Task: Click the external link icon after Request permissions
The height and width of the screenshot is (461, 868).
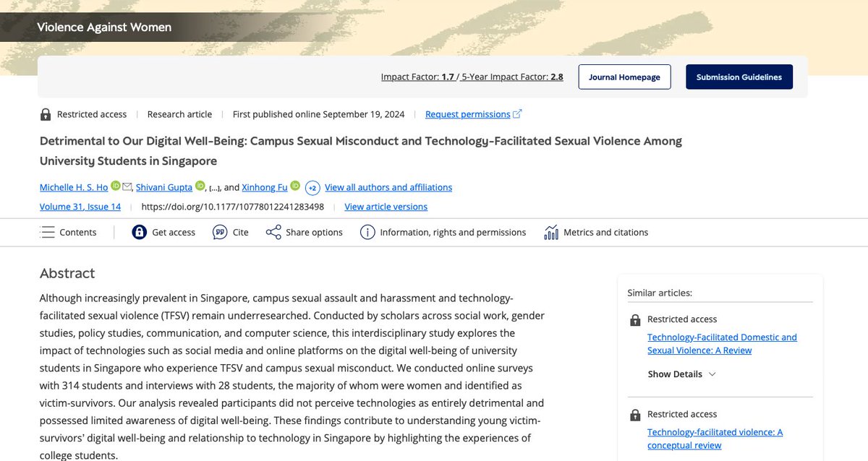Action: point(517,113)
